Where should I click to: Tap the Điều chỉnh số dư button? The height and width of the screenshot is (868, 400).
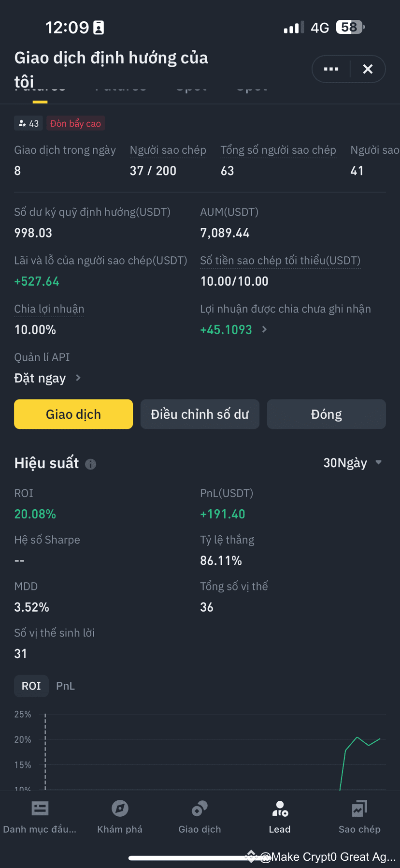point(200,414)
